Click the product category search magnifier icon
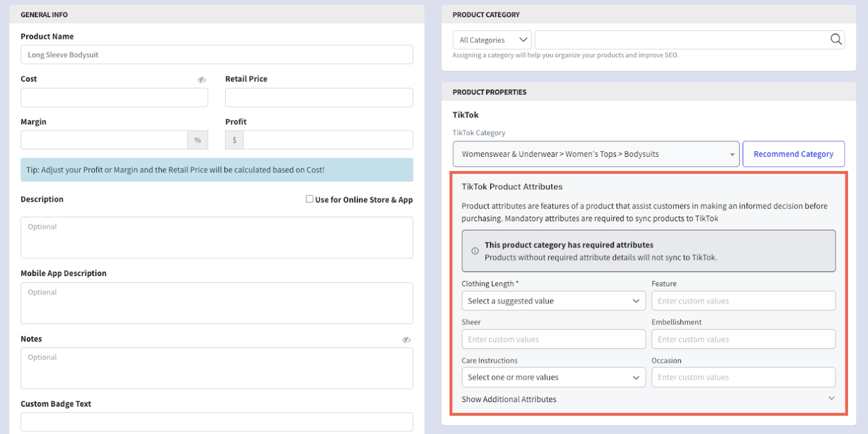 [836, 39]
